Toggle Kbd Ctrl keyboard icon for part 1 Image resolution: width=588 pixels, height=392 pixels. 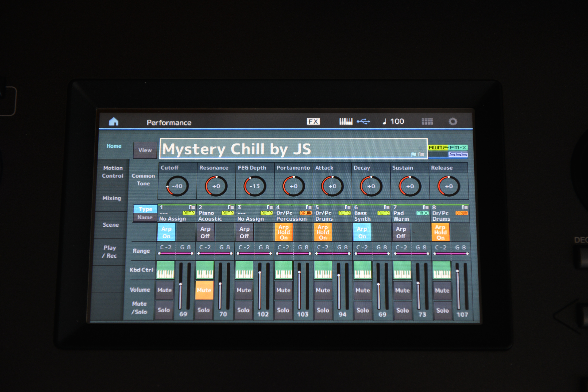(x=165, y=270)
